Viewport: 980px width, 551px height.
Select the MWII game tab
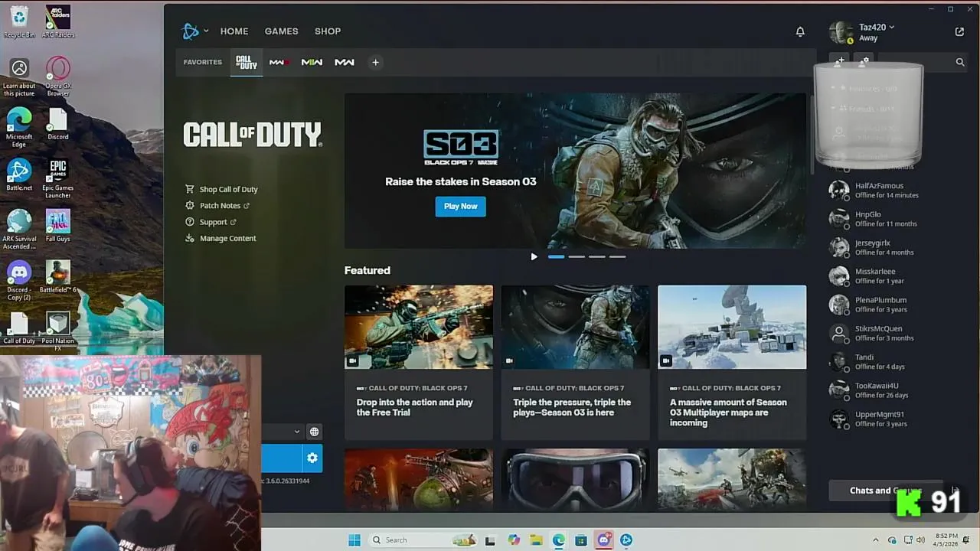pos(312,63)
